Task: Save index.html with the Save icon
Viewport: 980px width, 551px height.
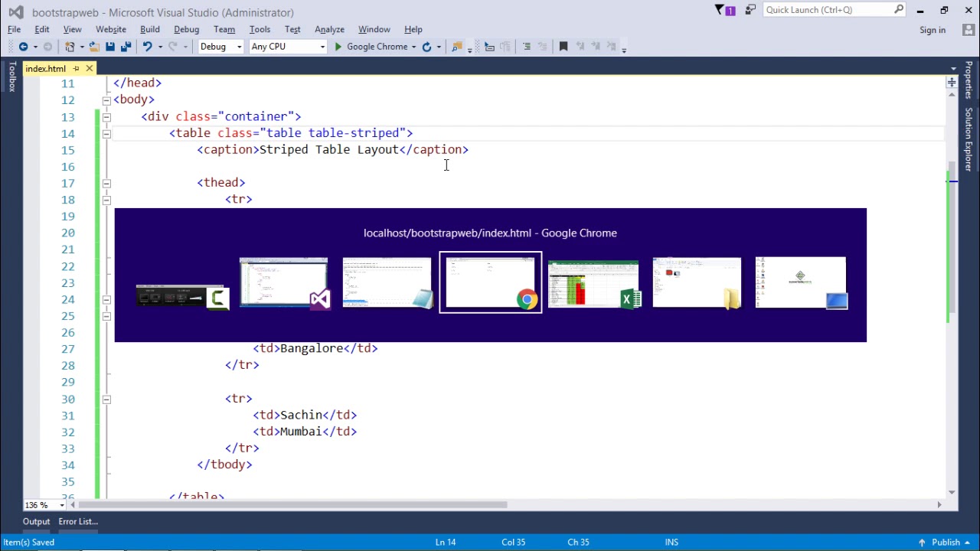Action: [x=110, y=47]
